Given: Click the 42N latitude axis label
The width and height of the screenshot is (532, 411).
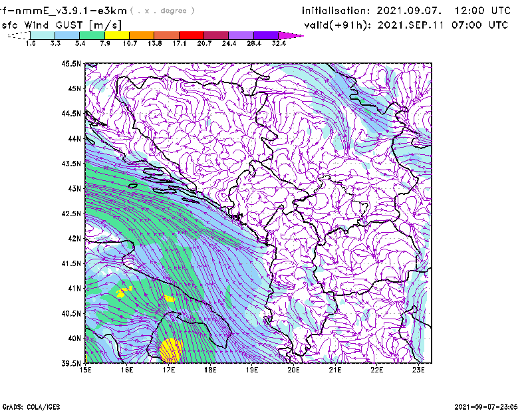Looking at the screenshot, I should pyautogui.click(x=73, y=238).
